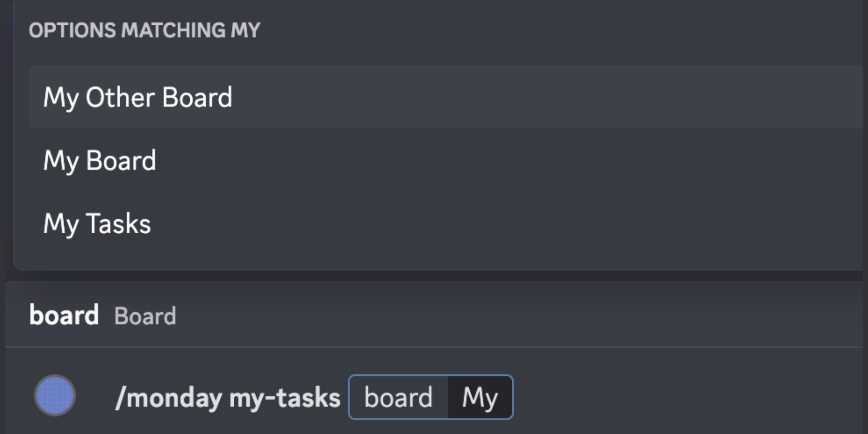Choose My Board from autocomplete list
Screen dimensions: 868x434
99,160
